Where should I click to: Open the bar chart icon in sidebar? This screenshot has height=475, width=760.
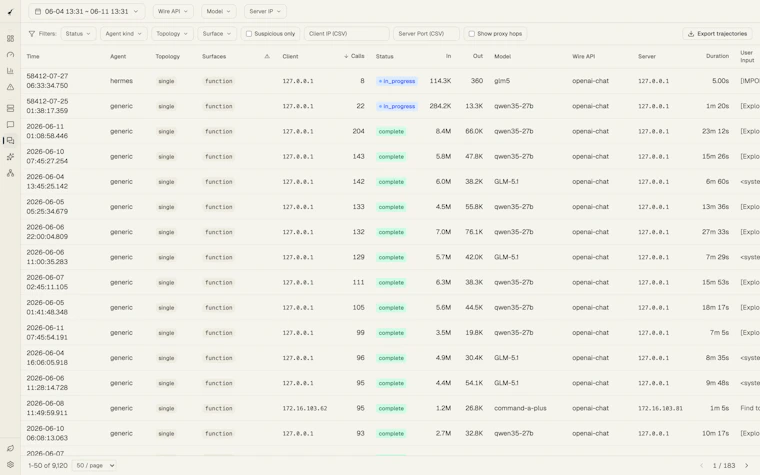(10, 71)
